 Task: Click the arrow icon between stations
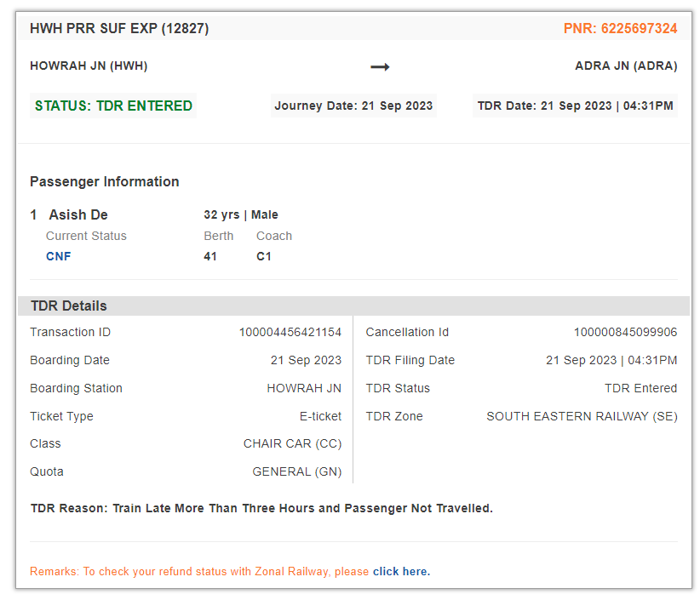[380, 67]
